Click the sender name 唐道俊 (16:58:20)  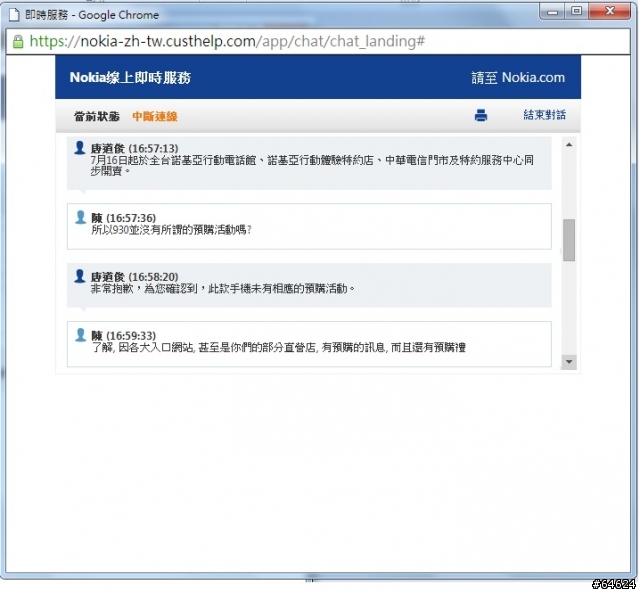(134, 277)
